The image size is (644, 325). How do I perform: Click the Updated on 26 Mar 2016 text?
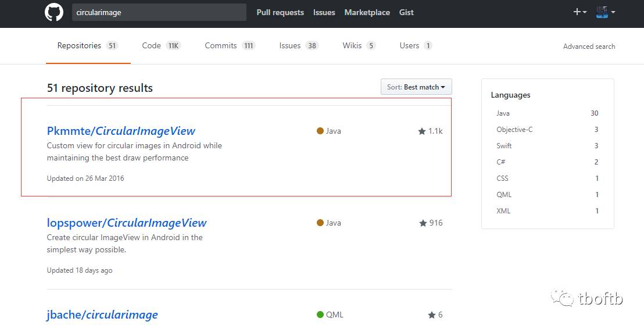point(85,178)
